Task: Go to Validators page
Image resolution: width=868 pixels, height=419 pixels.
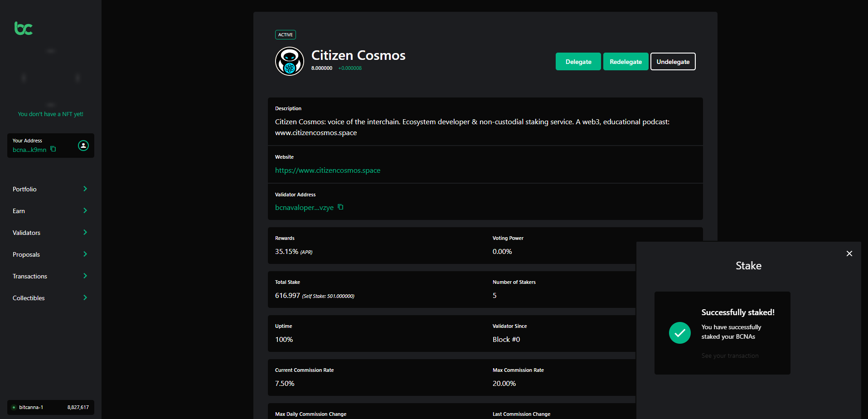Action: (x=26, y=233)
